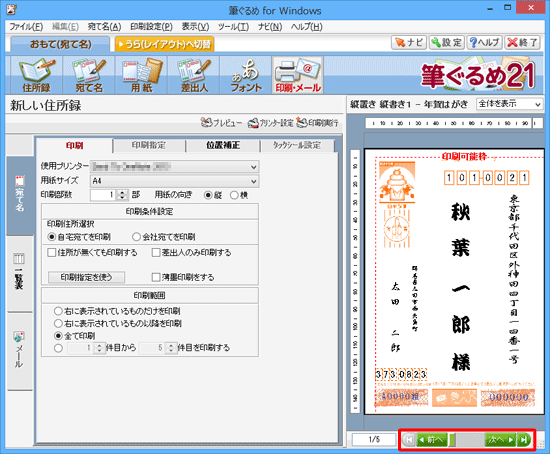The image size is (550, 454).
Task: Go to previous record with 前へ
Action: (x=432, y=440)
